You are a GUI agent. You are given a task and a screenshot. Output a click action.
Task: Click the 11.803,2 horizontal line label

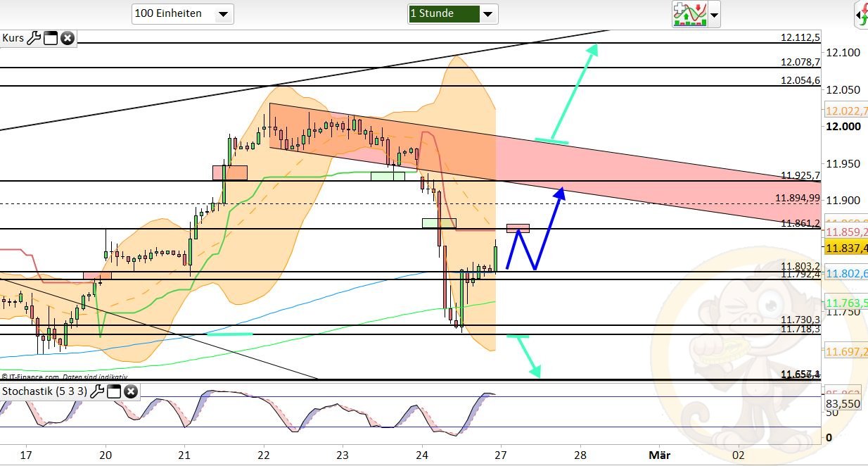click(x=800, y=266)
